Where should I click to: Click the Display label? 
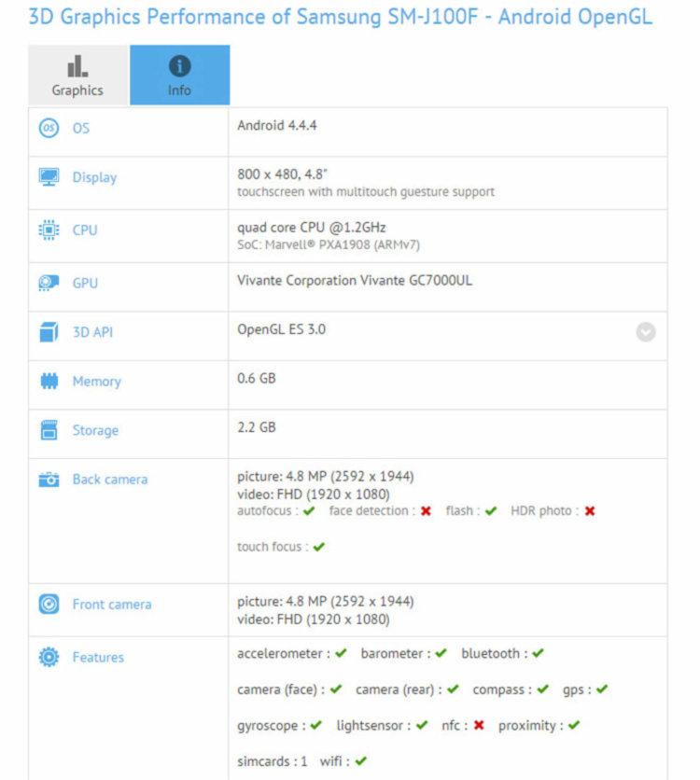94,177
